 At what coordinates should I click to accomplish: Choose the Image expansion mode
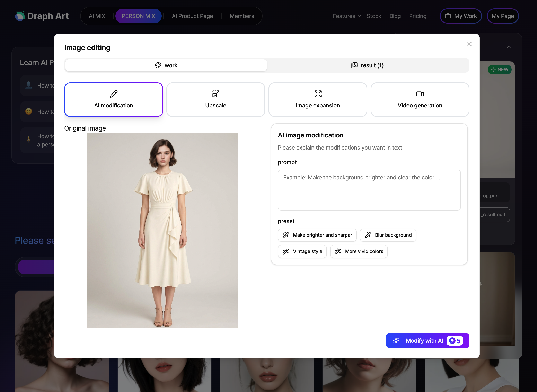pyautogui.click(x=318, y=100)
